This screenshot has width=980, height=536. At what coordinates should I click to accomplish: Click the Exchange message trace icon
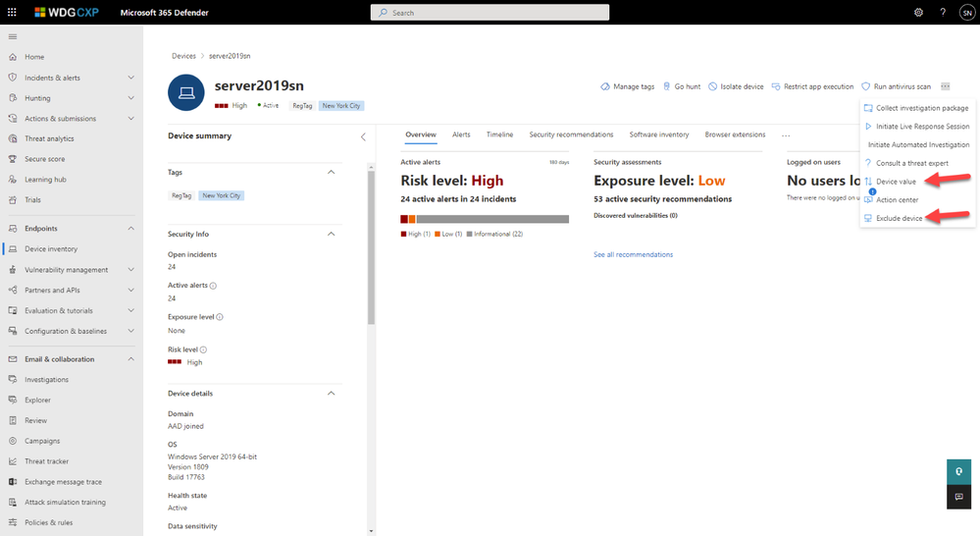pyautogui.click(x=13, y=482)
